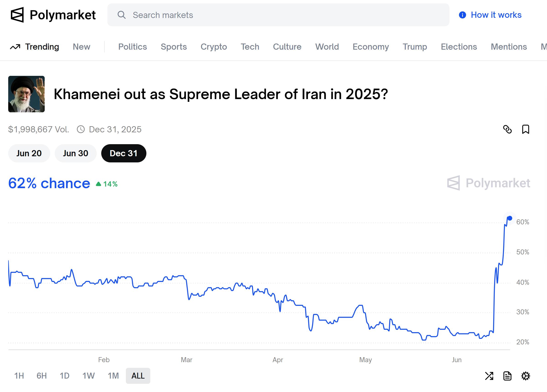Image resolution: width=547 pixels, height=392 pixels.
Task: Open the How it works link
Action: click(x=496, y=15)
